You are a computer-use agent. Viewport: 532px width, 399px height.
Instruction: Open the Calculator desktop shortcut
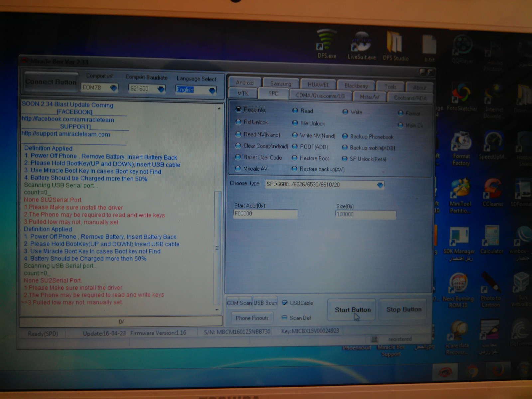[x=492, y=240]
